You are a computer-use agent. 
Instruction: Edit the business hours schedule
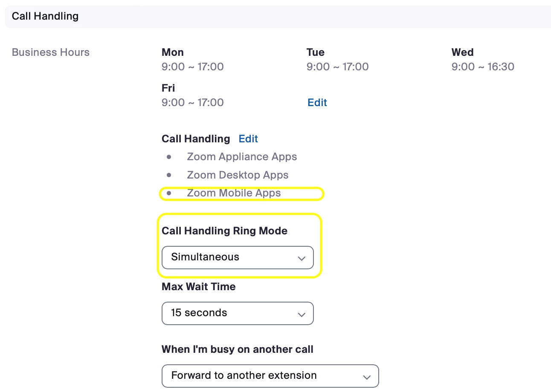(317, 103)
